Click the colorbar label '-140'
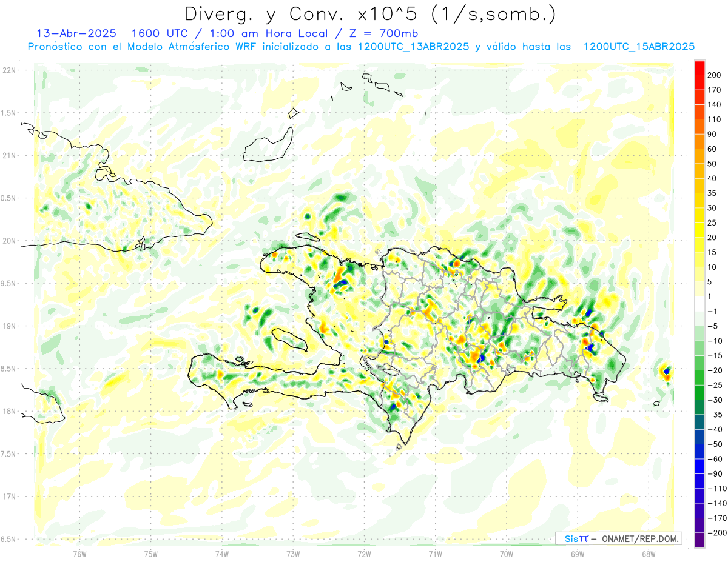Screen dimensions: 728x562 pyautogui.click(x=716, y=503)
